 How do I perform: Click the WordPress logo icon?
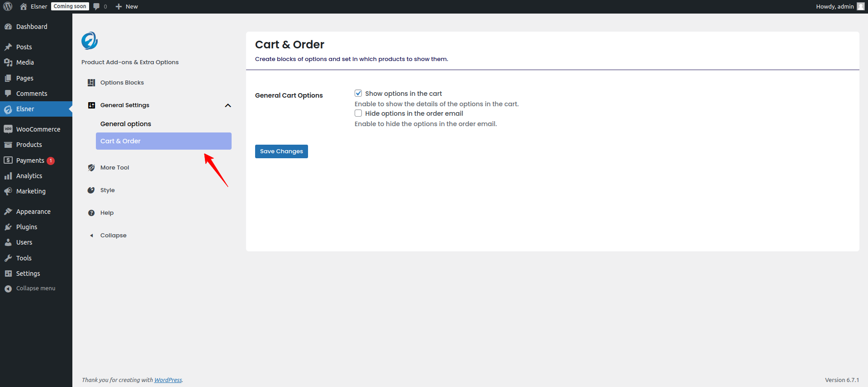tap(8, 6)
